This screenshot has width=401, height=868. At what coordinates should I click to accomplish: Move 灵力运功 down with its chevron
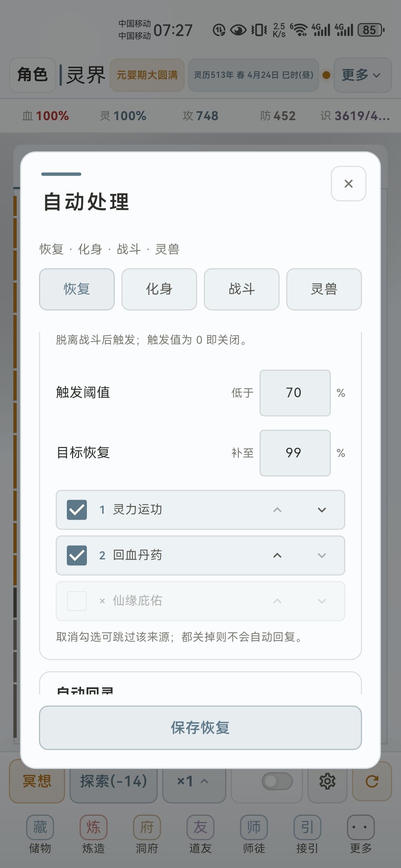pos(322,510)
